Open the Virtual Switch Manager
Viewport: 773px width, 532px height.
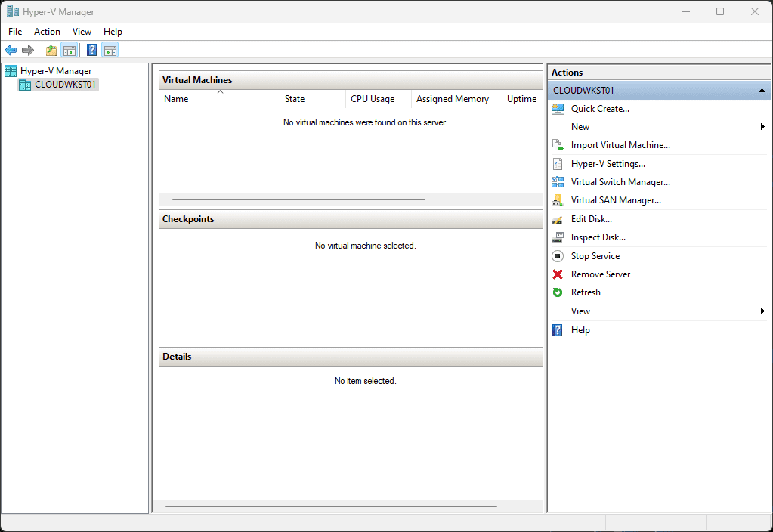pyautogui.click(x=620, y=181)
